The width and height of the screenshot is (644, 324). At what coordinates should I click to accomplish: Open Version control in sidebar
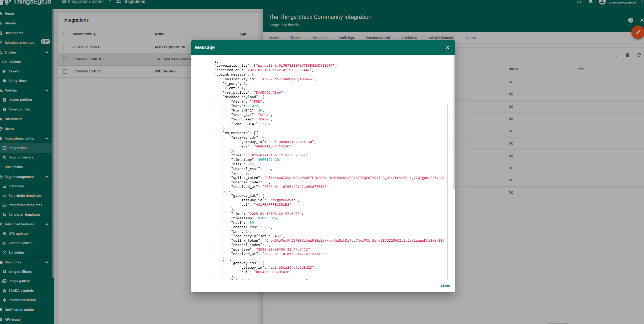[x=20, y=243]
